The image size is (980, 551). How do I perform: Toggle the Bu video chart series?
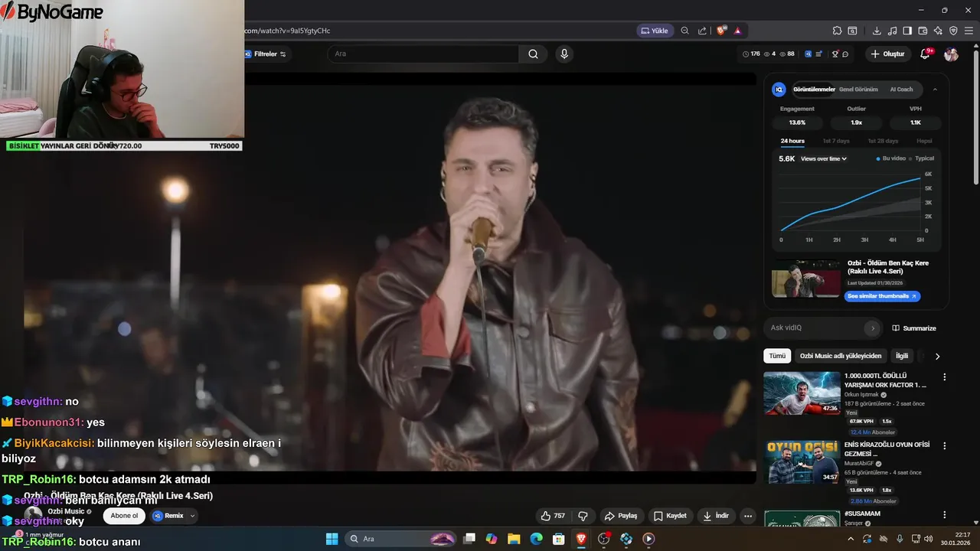pos(890,158)
